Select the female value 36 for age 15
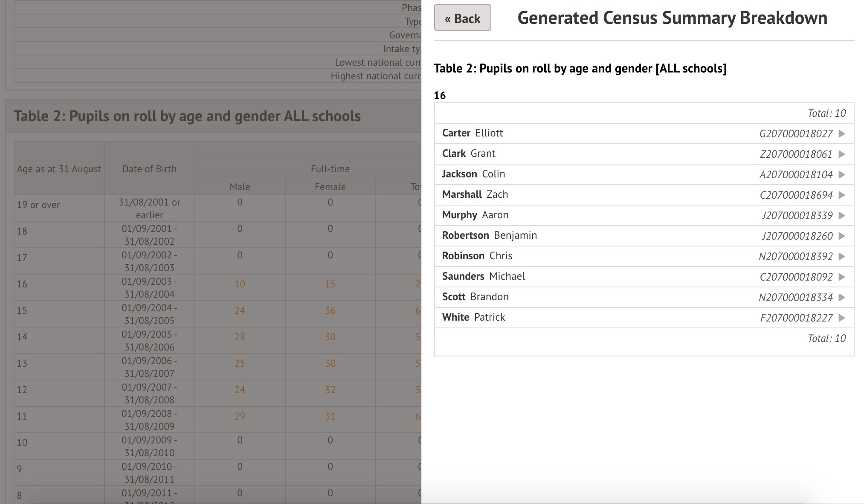Image resolution: width=864 pixels, height=504 pixels. 330,310
